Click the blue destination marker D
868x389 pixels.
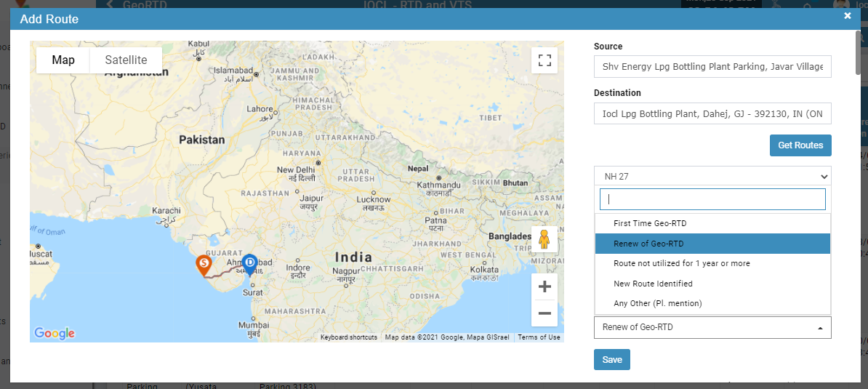(x=250, y=265)
